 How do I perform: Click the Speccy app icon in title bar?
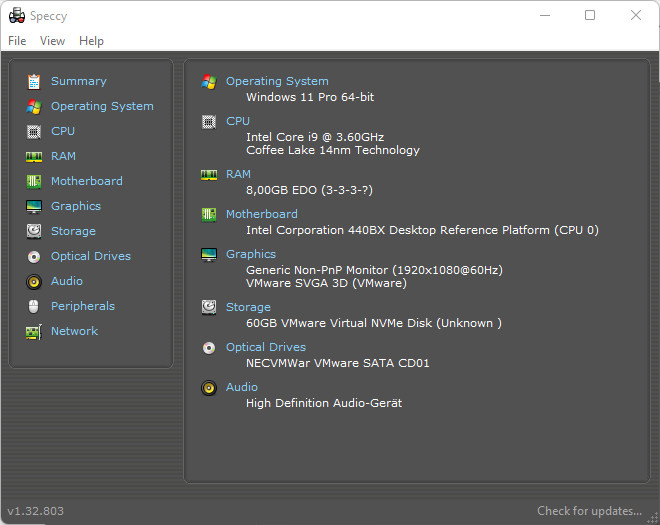(17, 16)
